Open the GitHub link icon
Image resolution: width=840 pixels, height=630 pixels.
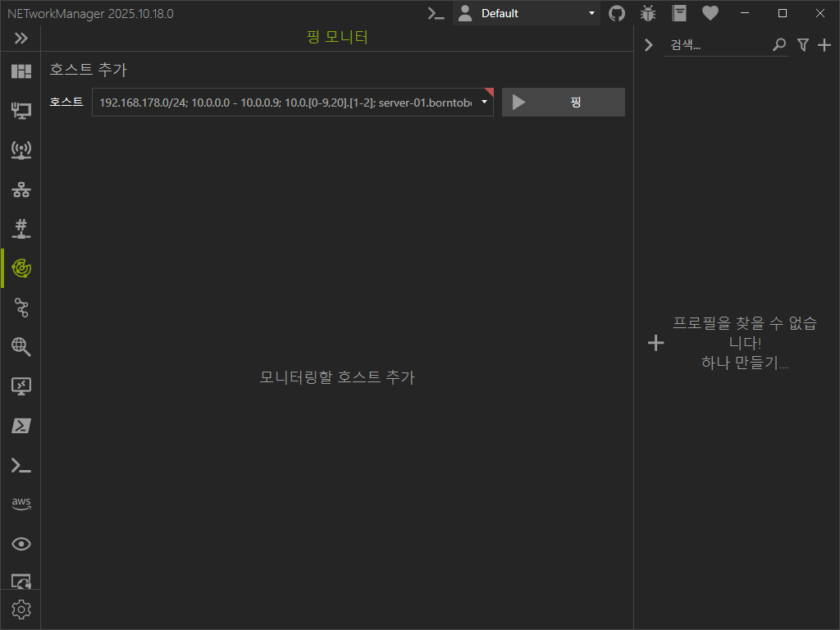tap(617, 13)
